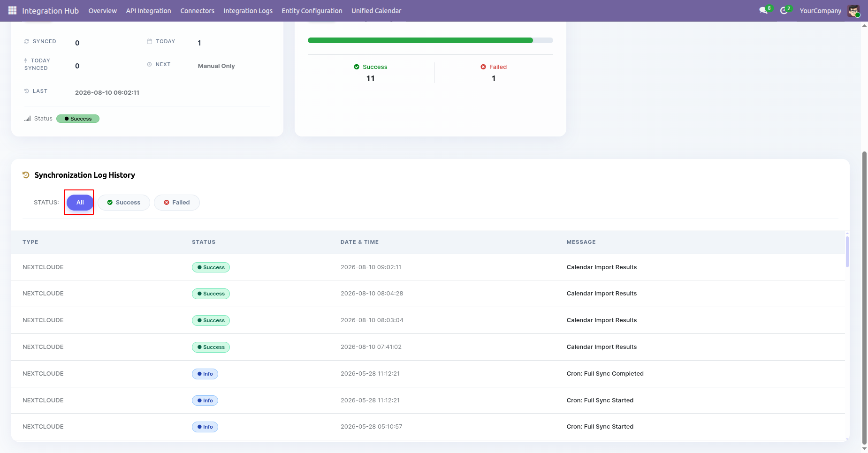Screen dimensions: 868x453
Task: Open the apps grid menu icon
Action: click(x=12, y=10)
